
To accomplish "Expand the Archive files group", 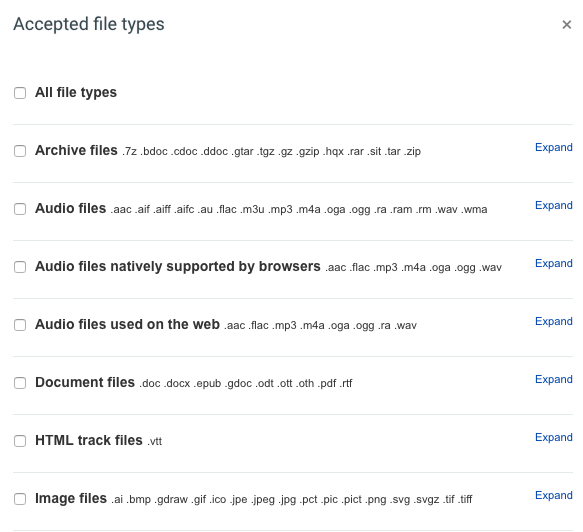I will 554,148.
